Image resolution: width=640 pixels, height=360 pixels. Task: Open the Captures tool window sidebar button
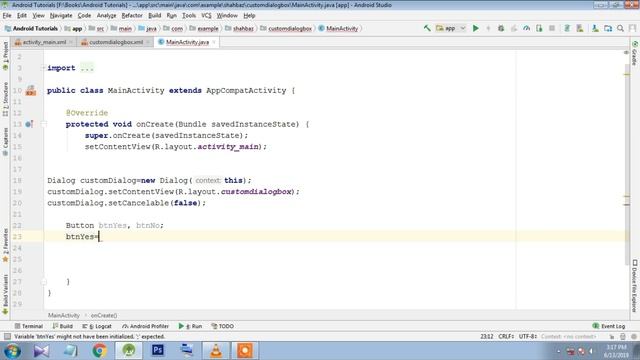coord(5,142)
